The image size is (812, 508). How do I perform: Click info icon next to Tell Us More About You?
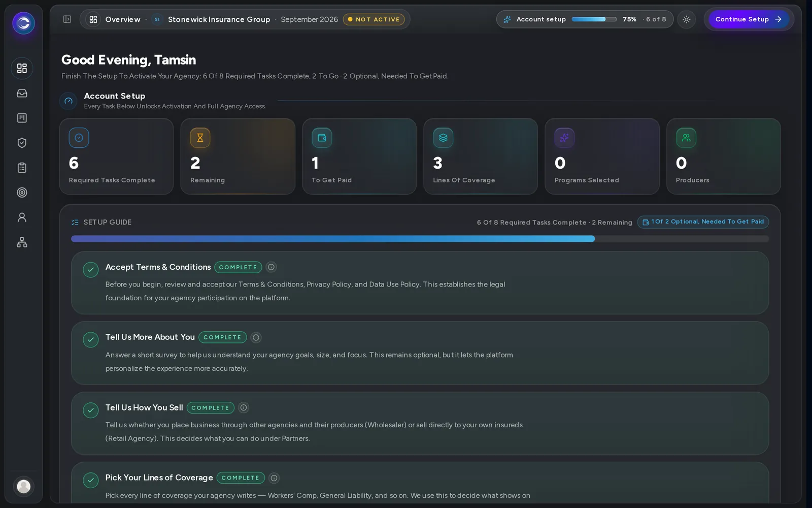[x=256, y=337]
